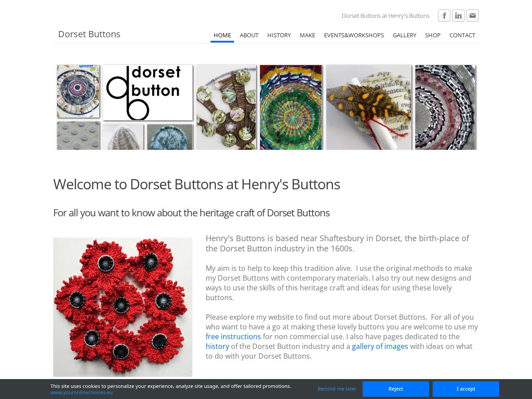Click the Dorset Buttons site title
The width and height of the screenshot is (532, 399).
(89, 34)
